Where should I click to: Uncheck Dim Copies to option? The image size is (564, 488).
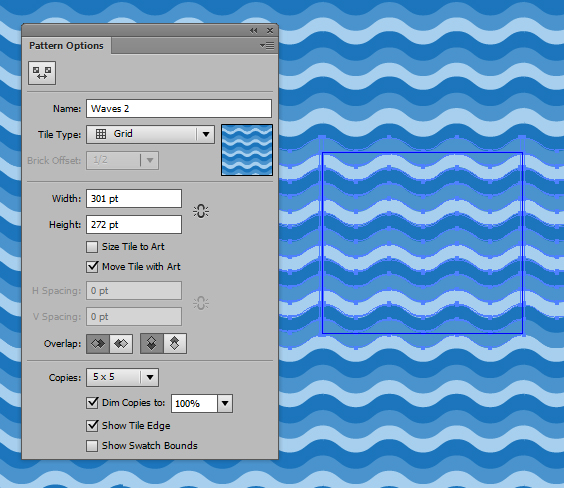[92, 403]
